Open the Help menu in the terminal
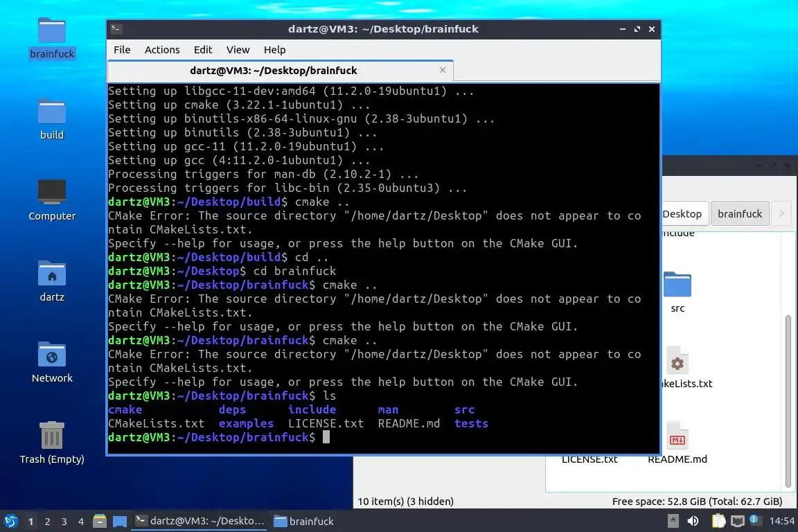Viewport: 798px width, 532px height. pos(274,50)
